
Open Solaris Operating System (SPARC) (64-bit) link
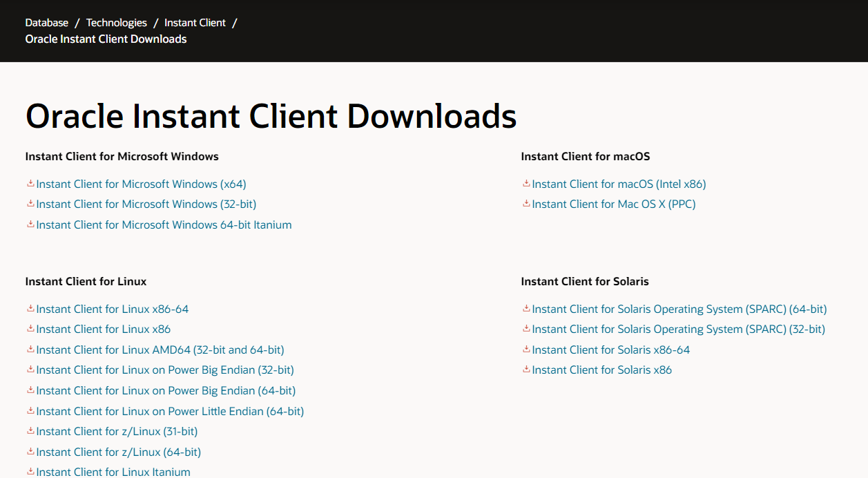(679, 309)
